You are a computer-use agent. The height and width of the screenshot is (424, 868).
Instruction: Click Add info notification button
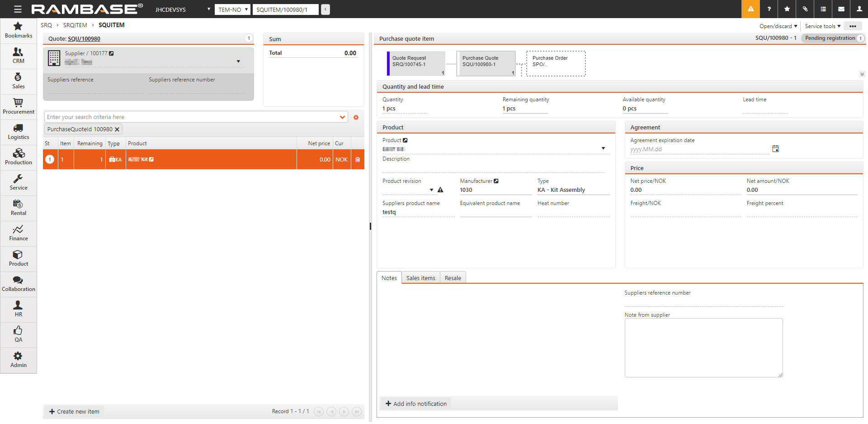[x=416, y=404]
